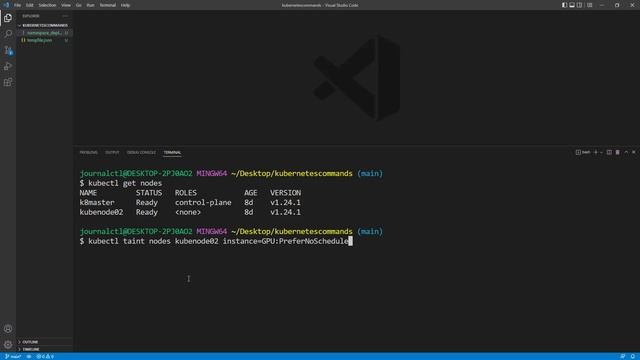Open the namespace_depl file in explorer
Screen dimensions: 640x360
[x=44, y=33]
